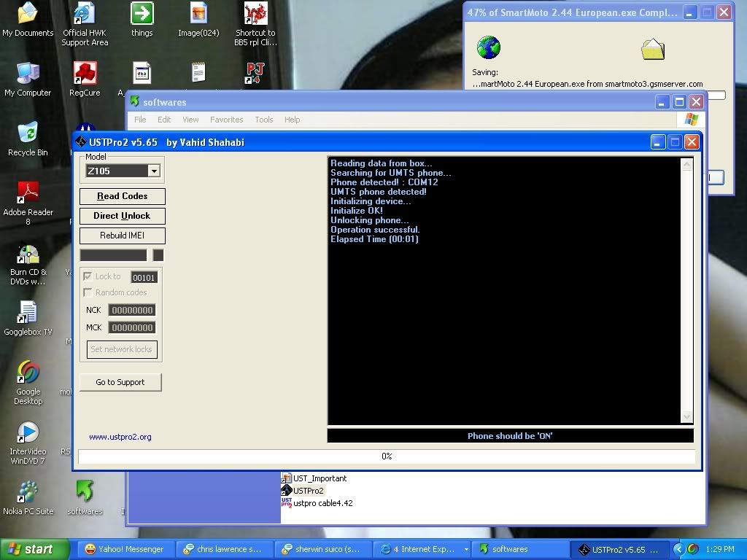747x560 pixels.
Task: Click the Google Desktop tray icon
Action: point(693,549)
